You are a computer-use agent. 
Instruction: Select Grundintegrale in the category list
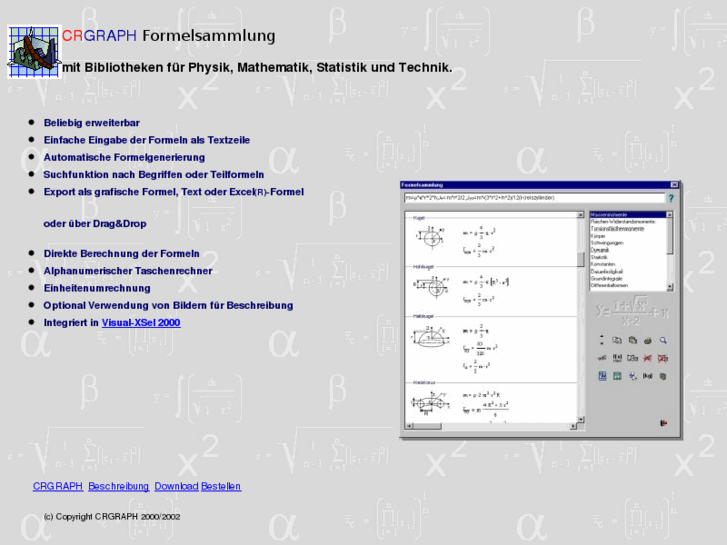[628, 279]
